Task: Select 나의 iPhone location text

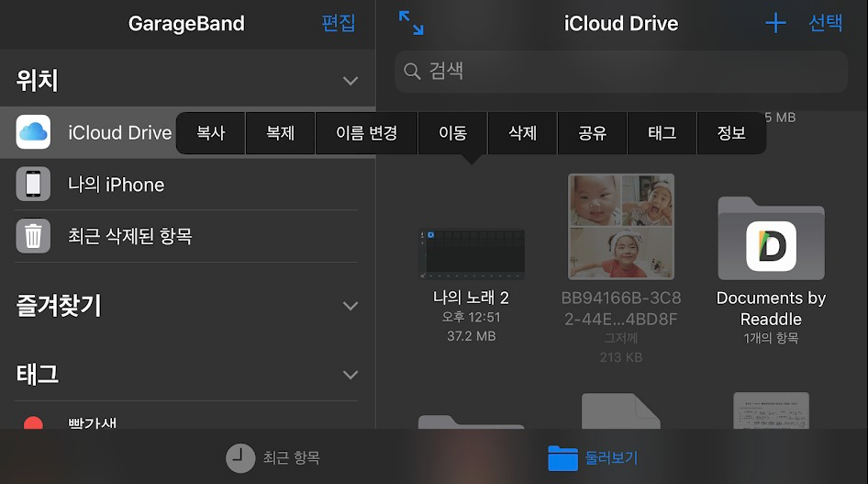Action: coord(117,185)
